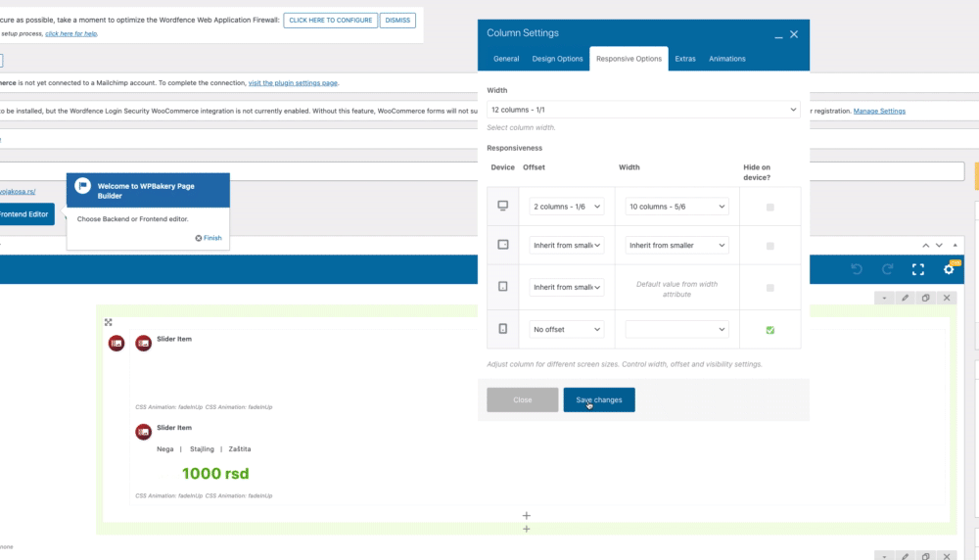Open the '10 columns - 5/6' width dropdown
Viewport: 979px width, 560px height.
tap(676, 207)
